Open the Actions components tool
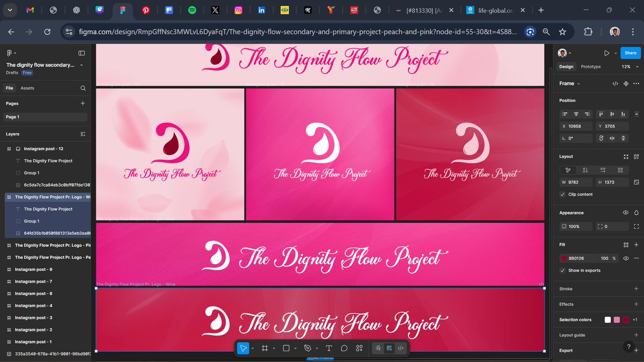644x362 pixels. click(360, 348)
